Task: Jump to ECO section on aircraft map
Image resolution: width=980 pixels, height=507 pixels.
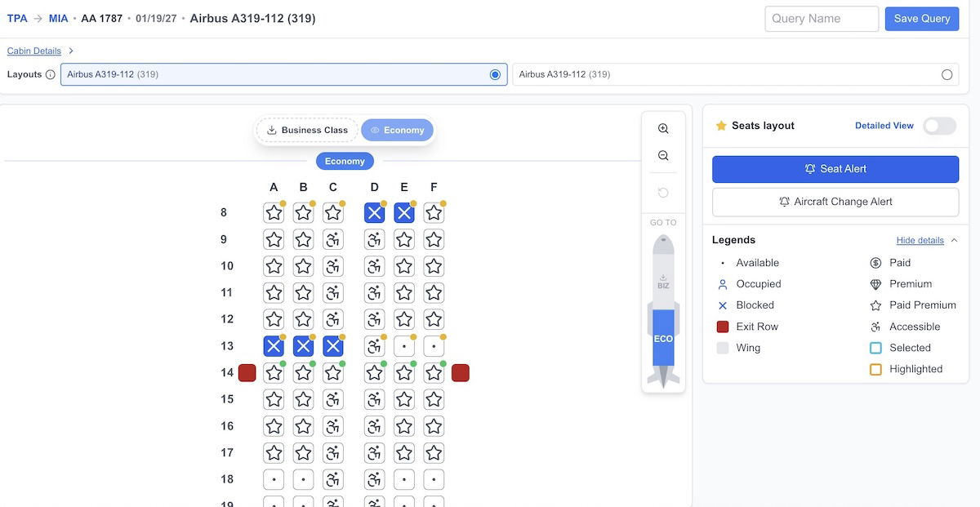Action: (663, 338)
